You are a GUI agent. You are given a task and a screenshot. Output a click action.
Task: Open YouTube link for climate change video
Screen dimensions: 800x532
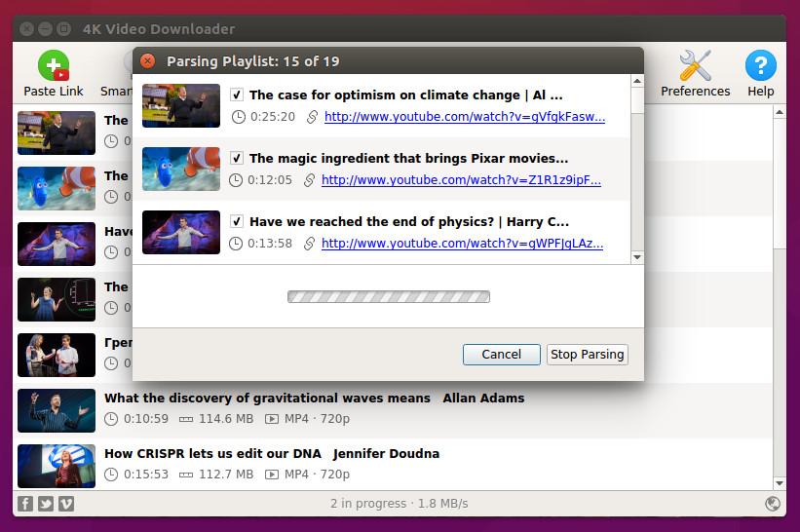[464, 117]
